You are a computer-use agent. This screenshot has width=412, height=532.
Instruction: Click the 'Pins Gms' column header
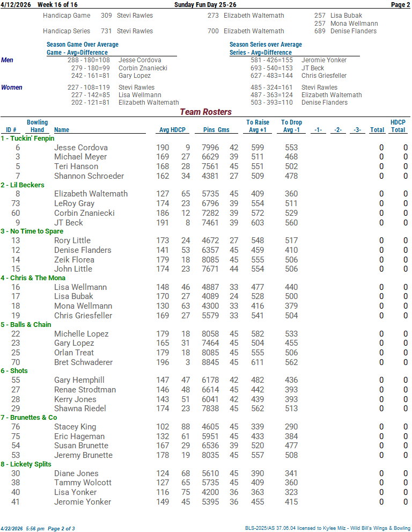pos(216,130)
